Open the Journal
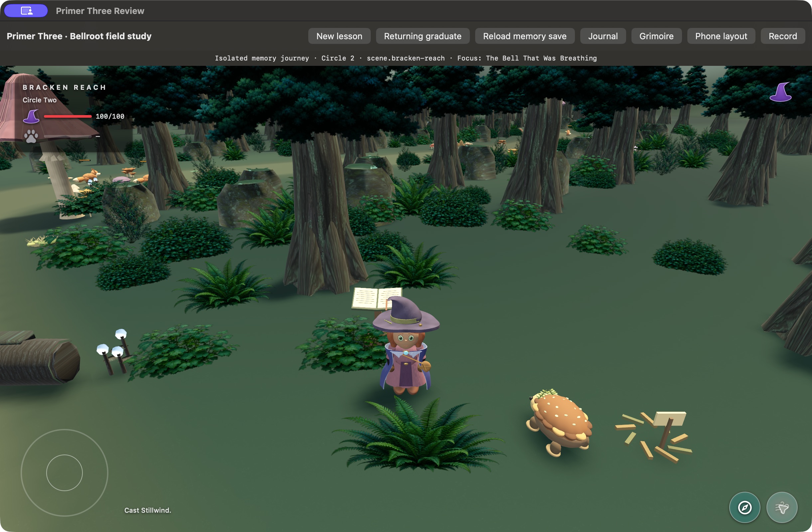812x532 pixels. coord(603,36)
